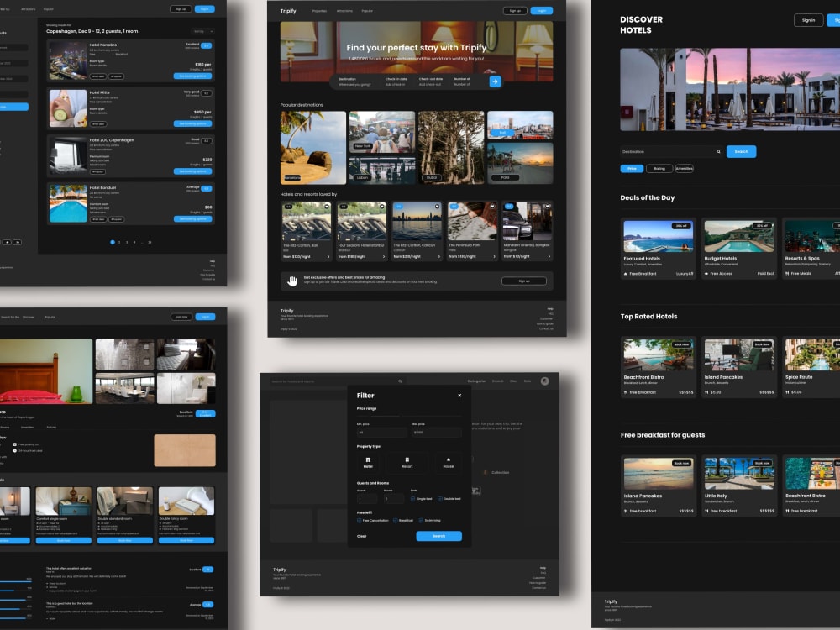Screen dimensions: 840x630
Task: Click the blue Search button in Filter dialog
Action: 438,536
